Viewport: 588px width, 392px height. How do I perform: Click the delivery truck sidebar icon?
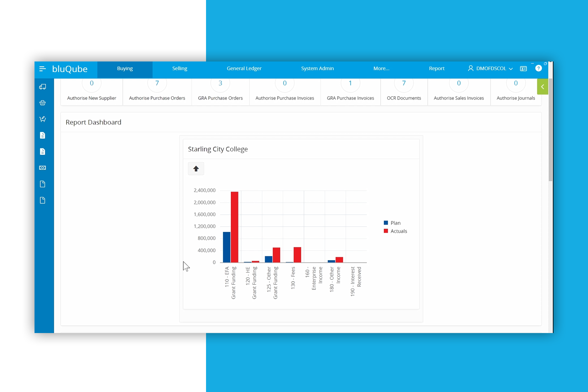point(43,87)
